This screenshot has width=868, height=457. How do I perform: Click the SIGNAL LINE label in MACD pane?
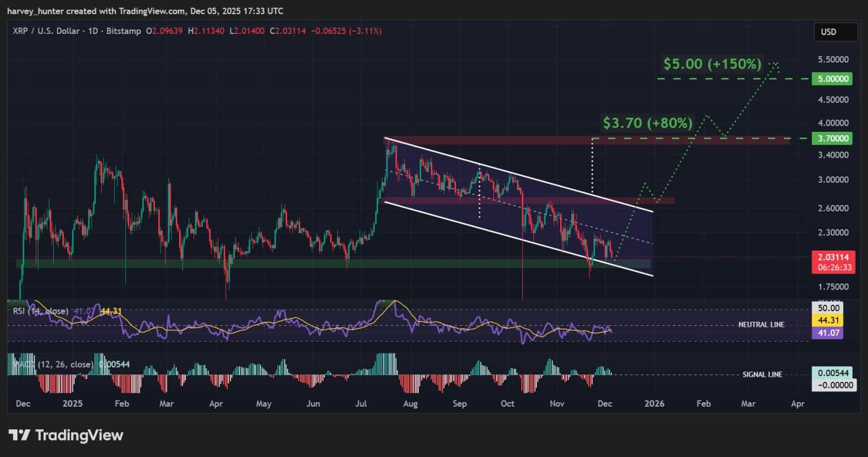[x=762, y=374]
